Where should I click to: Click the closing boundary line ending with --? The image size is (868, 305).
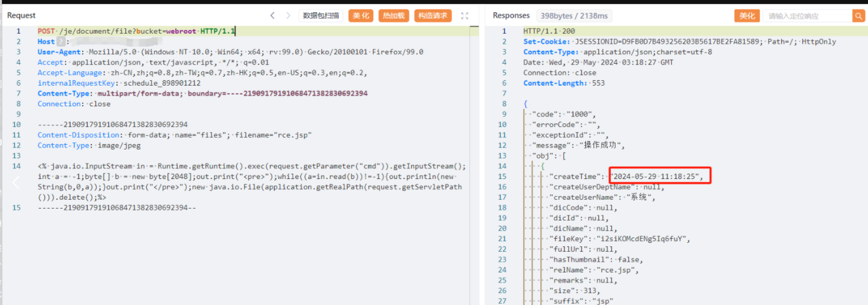point(117,207)
